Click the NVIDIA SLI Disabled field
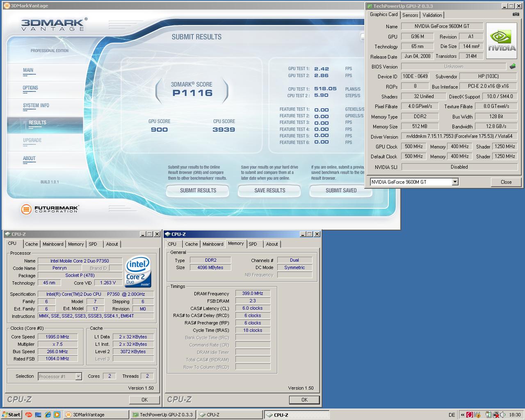The width and height of the screenshot is (525, 420). point(459,167)
